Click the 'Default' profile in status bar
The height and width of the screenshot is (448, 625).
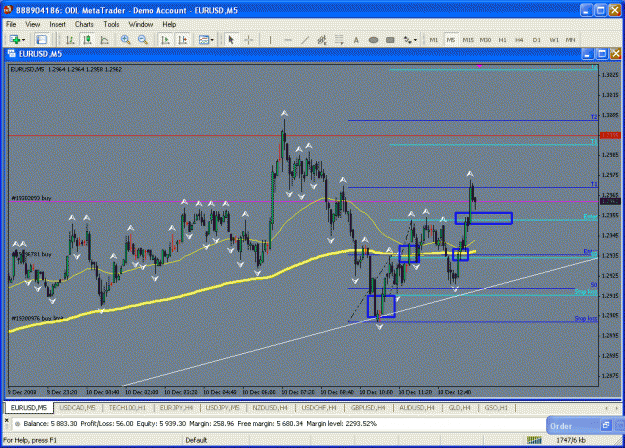click(x=196, y=440)
